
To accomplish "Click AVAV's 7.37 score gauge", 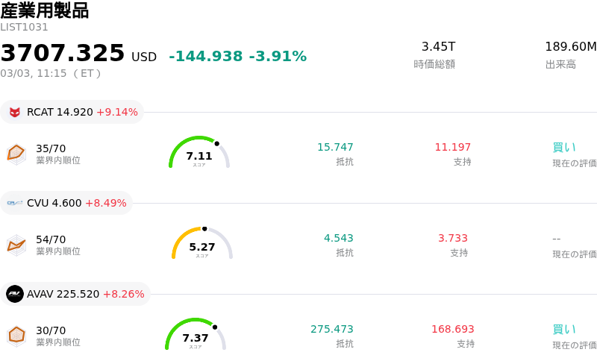I will pos(196,335).
